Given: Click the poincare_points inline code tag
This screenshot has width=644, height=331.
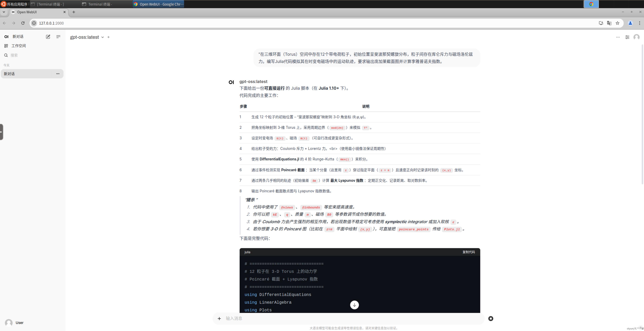Looking at the screenshot, I should point(414,229).
